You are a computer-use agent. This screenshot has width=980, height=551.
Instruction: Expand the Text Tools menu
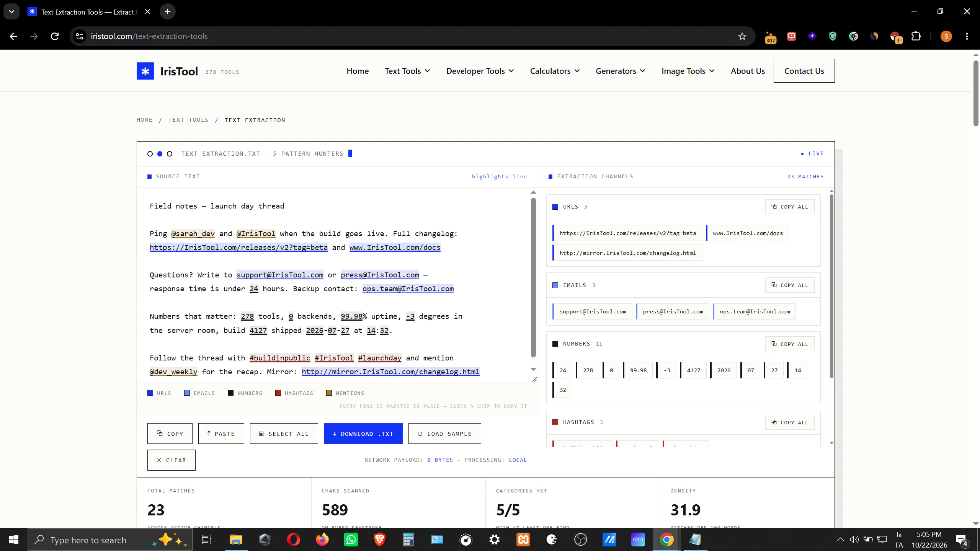[407, 71]
